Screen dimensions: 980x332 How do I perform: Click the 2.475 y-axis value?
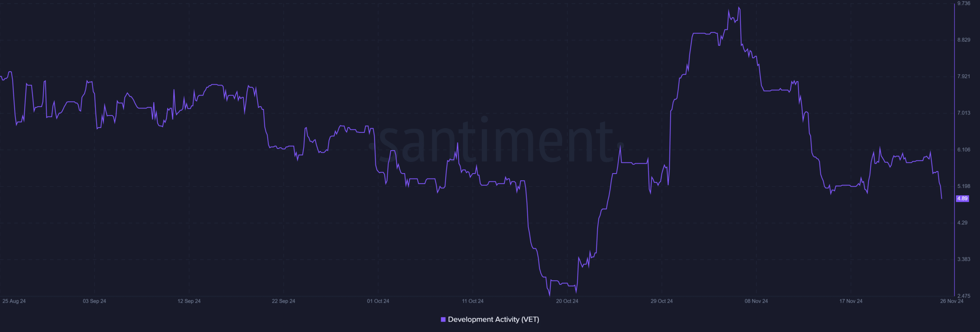[964, 296]
